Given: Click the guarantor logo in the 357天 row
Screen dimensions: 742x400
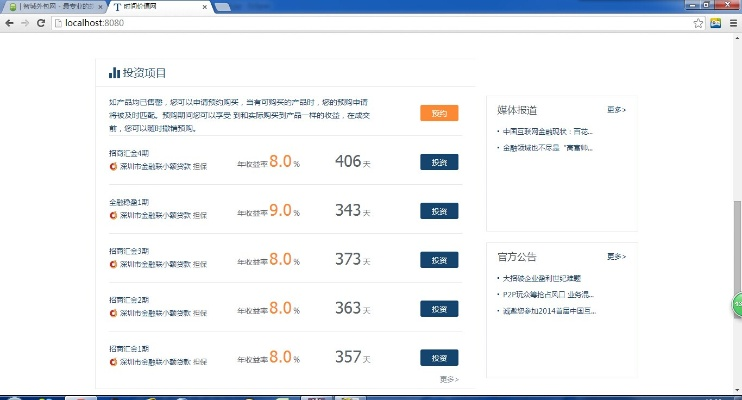Looking at the screenshot, I should click(x=113, y=362).
